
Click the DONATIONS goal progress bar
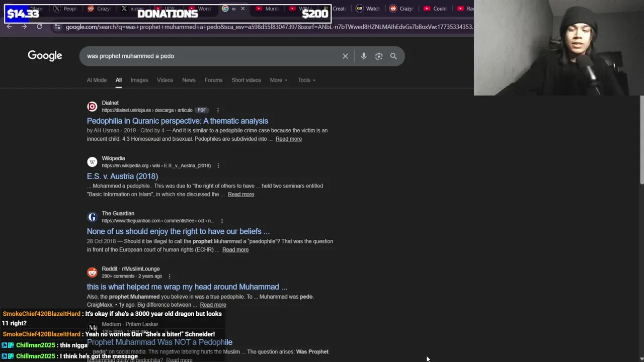pyautogui.click(x=168, y=14)
